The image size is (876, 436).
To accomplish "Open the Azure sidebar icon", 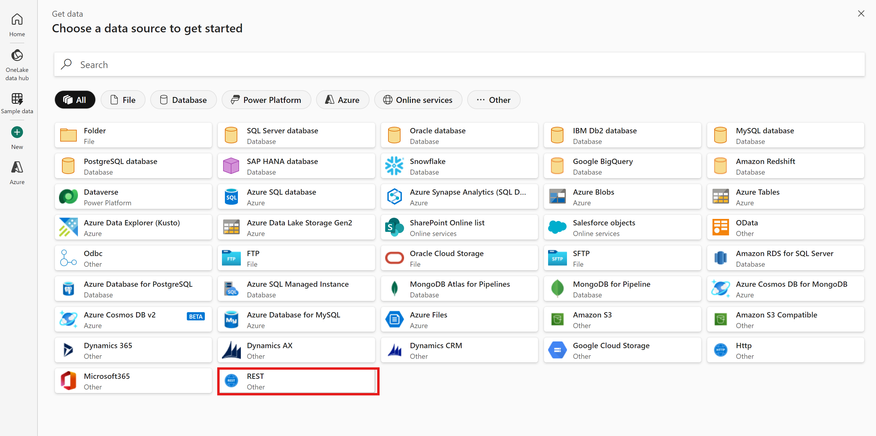I will 17,167.
